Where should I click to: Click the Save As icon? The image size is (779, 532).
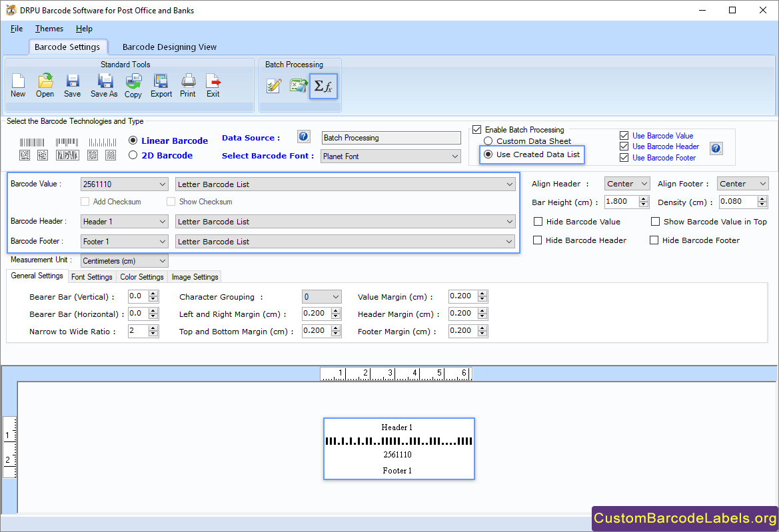tap(105, 85)
